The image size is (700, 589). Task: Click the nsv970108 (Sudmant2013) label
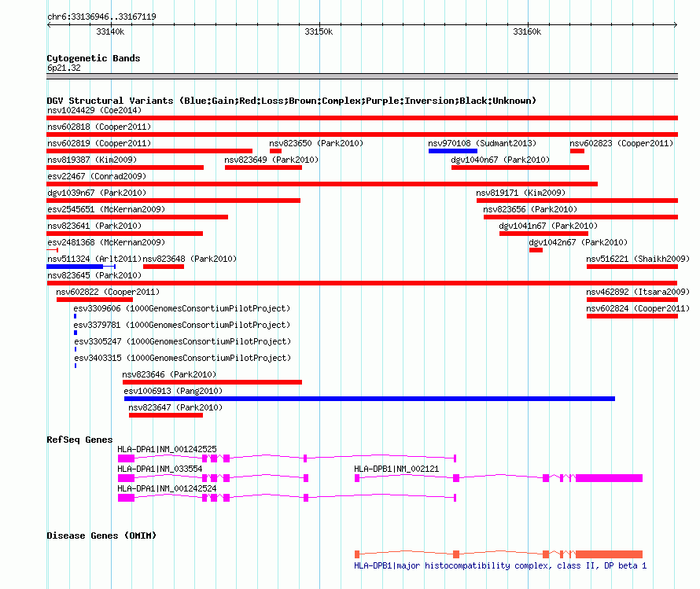(x=482, y=143)
